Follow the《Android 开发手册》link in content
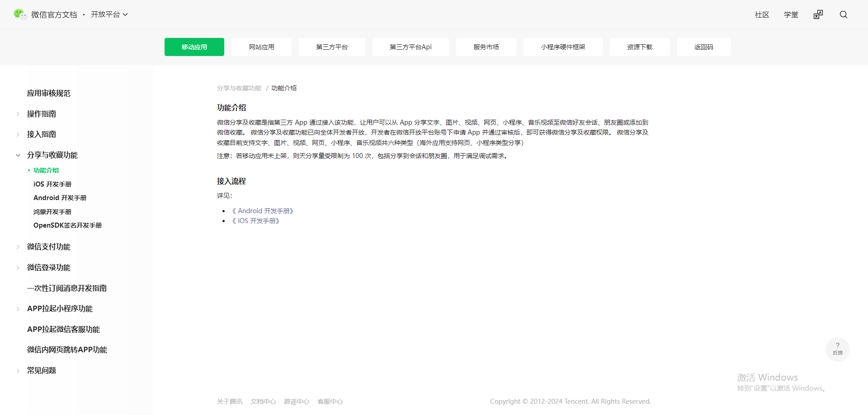Image resolution: width=868 pixels, height=415 pixels. pyautogui.click(x=263, y=211)
